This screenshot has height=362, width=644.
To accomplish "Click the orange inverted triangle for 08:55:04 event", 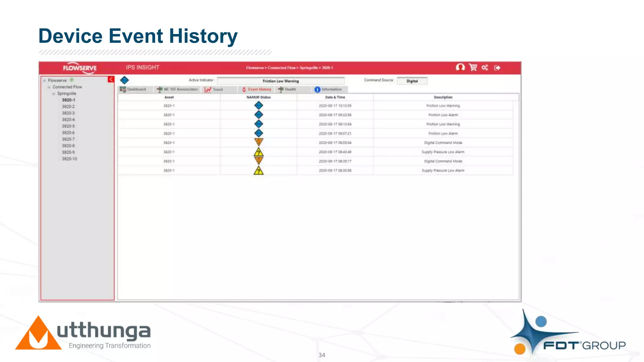I will tap(258, 142).
